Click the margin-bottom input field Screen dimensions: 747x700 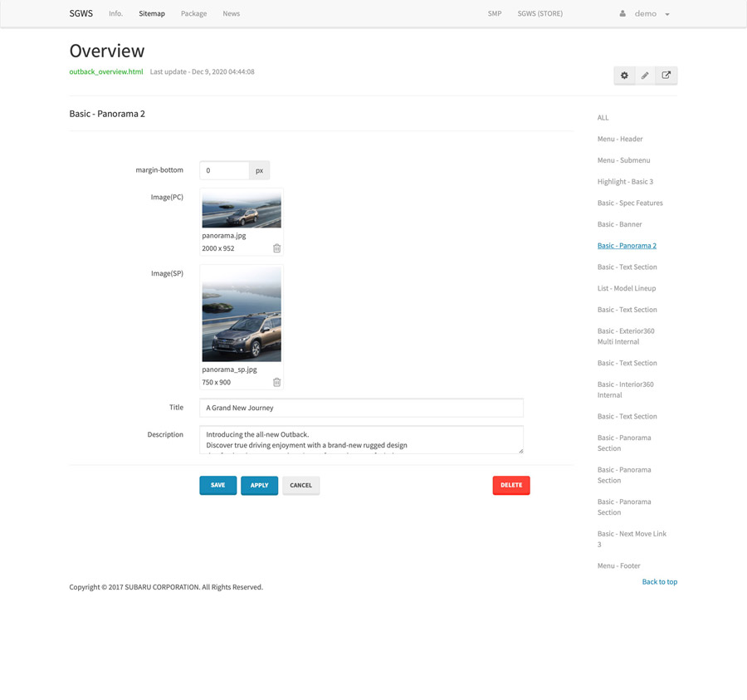click(x=224, y=170)
